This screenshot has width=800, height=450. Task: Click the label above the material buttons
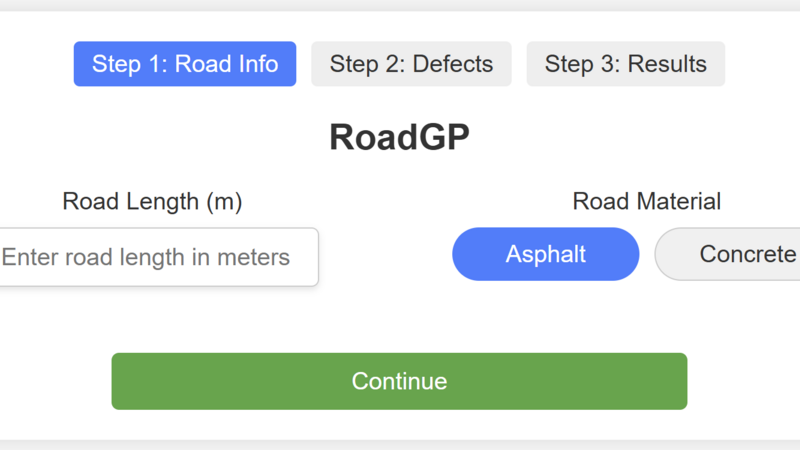[646, 201]
